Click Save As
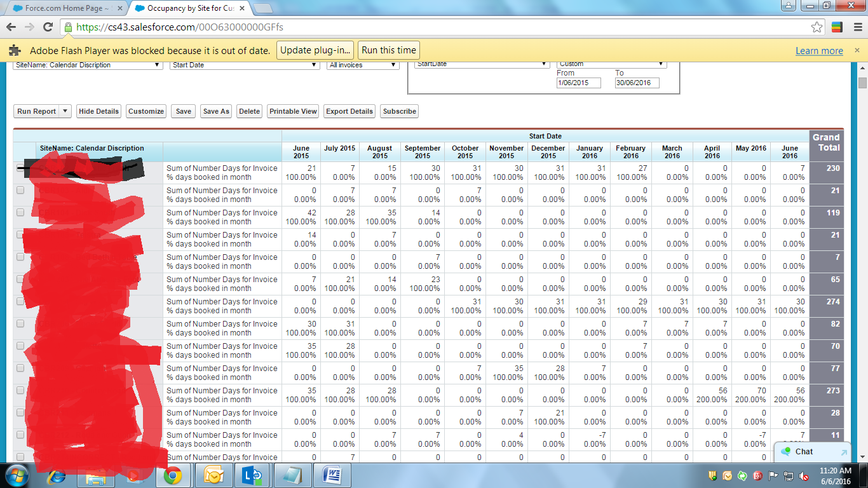Screen dimensions: 868x488 pyautogui.click(x=216, y=111)
